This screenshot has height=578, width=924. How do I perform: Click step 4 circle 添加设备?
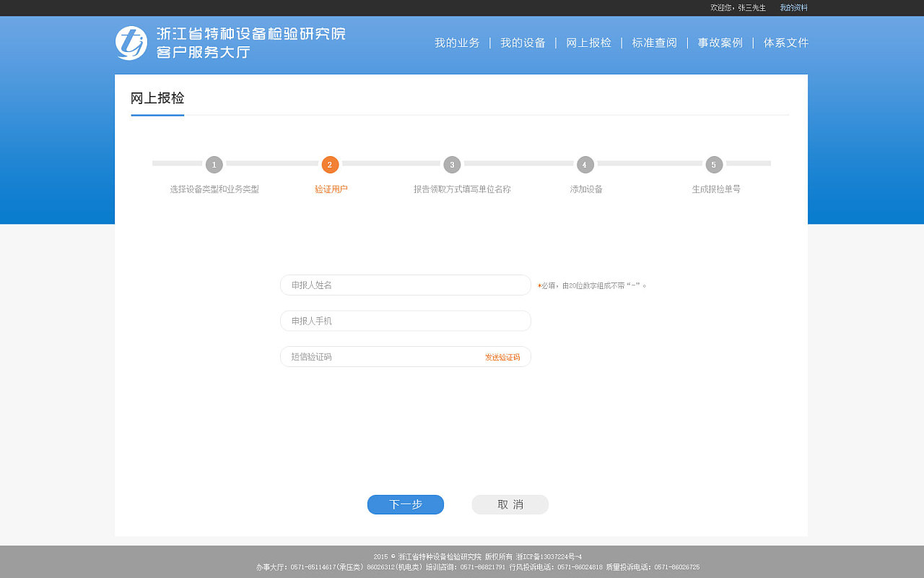(x=585, y=165)
